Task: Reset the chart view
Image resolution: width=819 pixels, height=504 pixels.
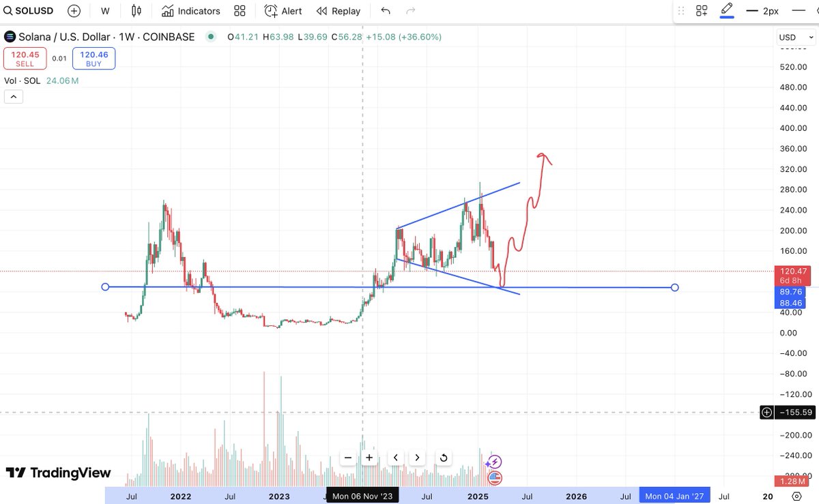Action: point(444,458)
